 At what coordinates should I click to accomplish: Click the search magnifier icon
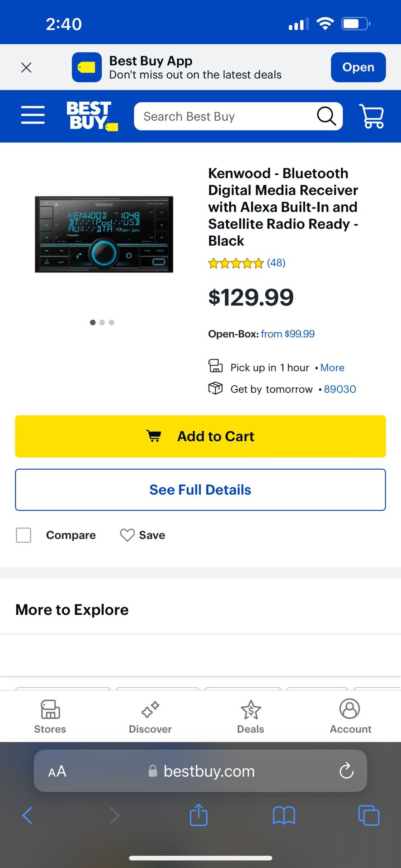point(326,116)
